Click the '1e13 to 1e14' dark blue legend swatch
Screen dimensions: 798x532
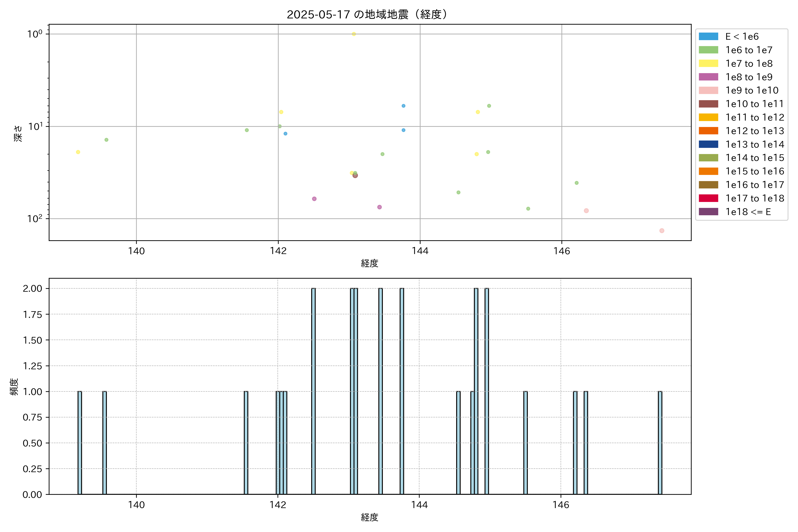(x=708, y=144)
